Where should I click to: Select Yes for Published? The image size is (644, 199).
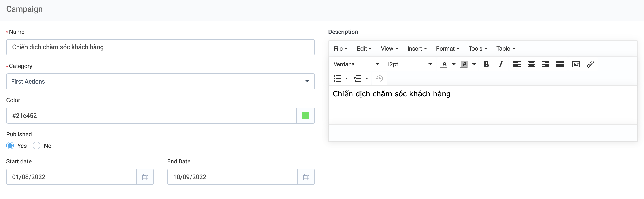[x=10, y=146]
